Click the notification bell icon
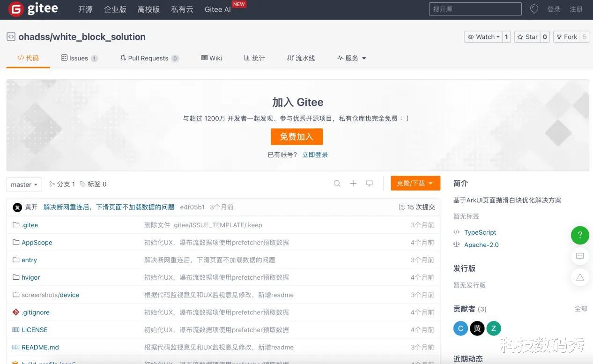The width and height of the screenshot is (593, 364). (534, 9)
